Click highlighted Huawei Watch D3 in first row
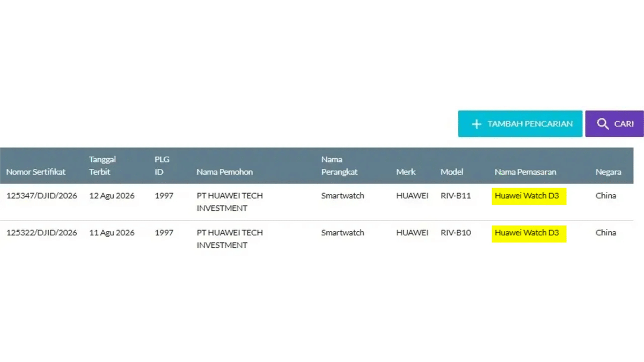This screenshot has width=644, height=362. (529, 196)
